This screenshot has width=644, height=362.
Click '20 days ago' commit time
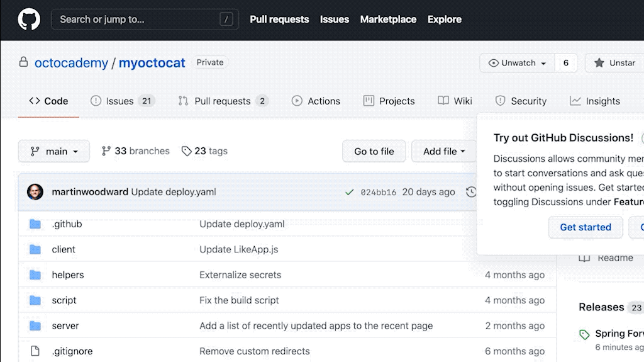pos(428,192)
